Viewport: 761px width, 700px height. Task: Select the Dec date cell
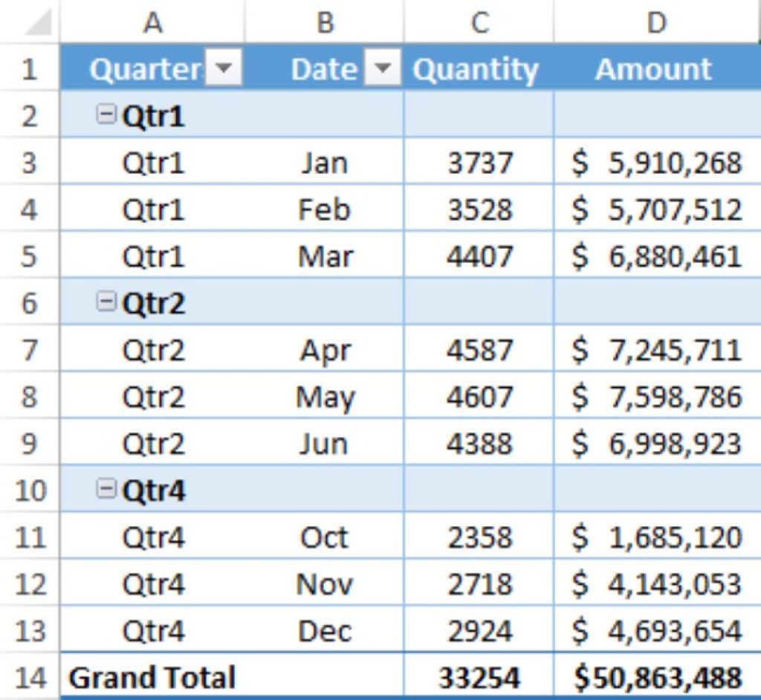(324, 631)
